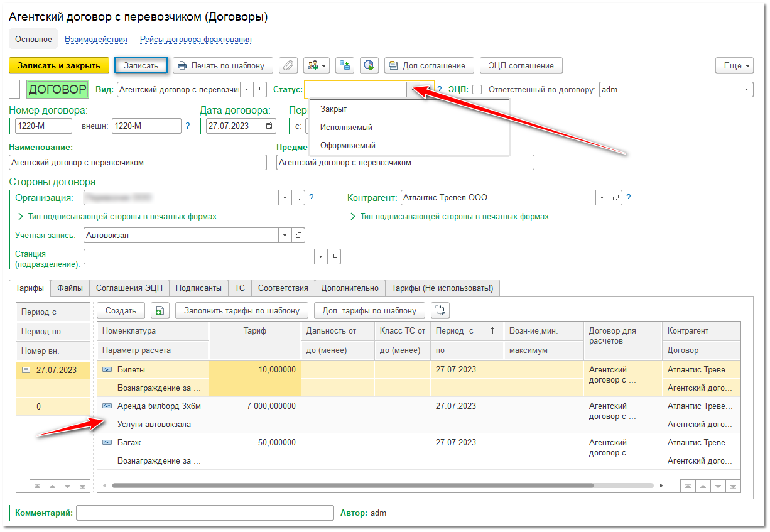Click the open-form icon beside Учетная запись
Image resolution: width=770 pixels, height=532 pixels.
pos(299,236)
